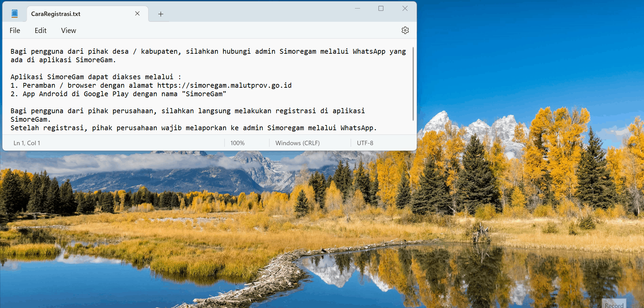644x308 pixels.
Task: Place the cursor on the line starting "2. App Android"
Action: [x=119, y=94]
